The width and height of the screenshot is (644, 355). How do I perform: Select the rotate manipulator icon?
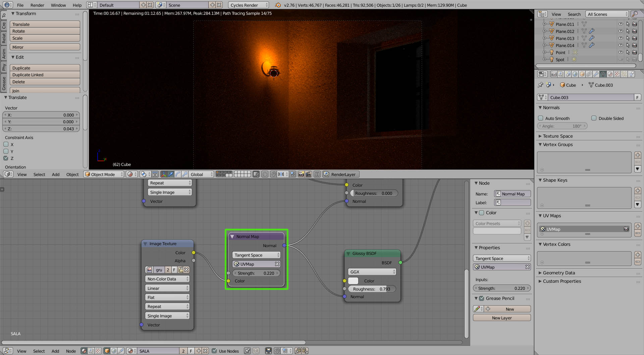(178, 174)
